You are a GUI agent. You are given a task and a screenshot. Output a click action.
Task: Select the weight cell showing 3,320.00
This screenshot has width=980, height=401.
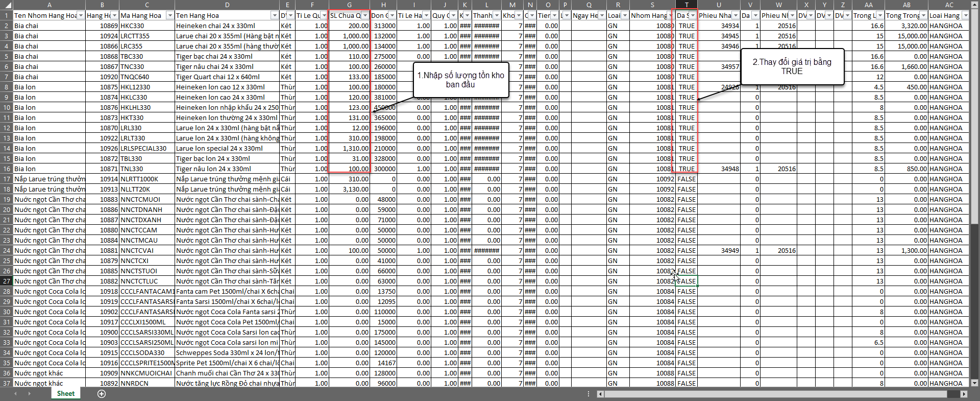906,26
